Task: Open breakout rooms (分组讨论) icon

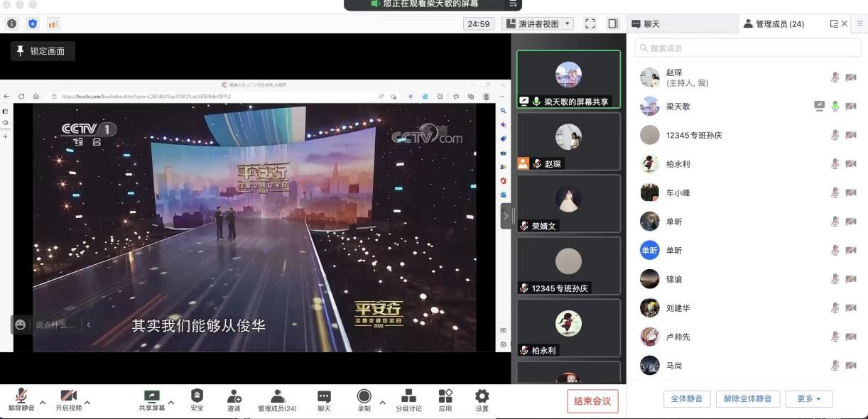Action: [408, 396]
